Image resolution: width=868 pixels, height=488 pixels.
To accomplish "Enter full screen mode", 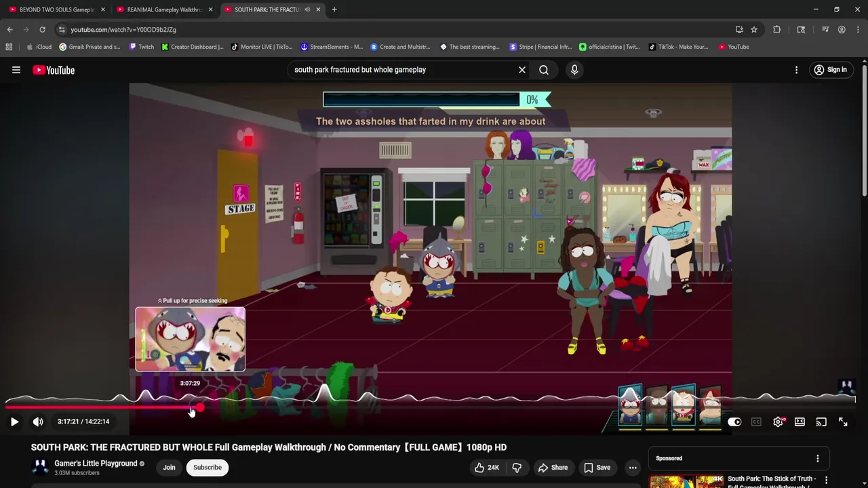I will click(843, 422).
